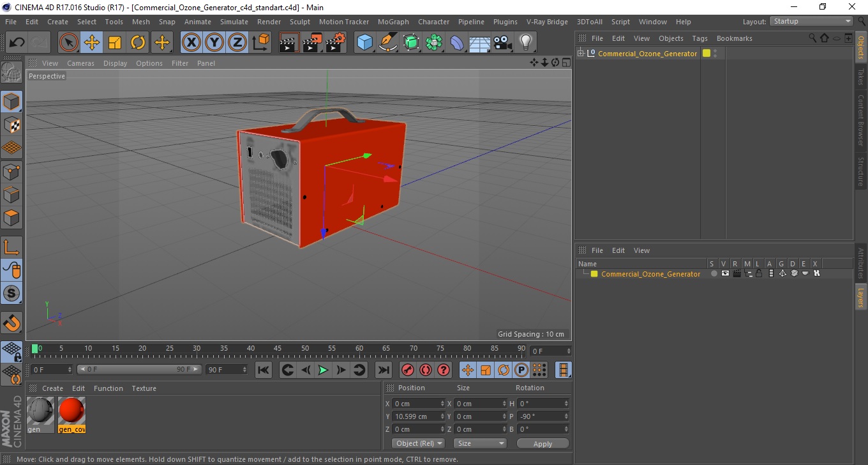868x465 pixels.
Task: Click the Bend deformer icon
Action: (458, 43)
